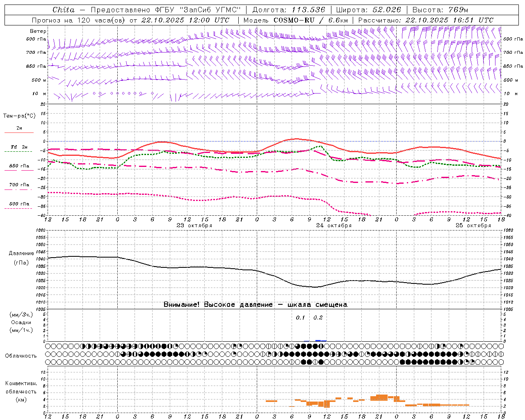Click the "0.2" precipitation amount value
Viewport: 525px width, 420px height.
318,318
